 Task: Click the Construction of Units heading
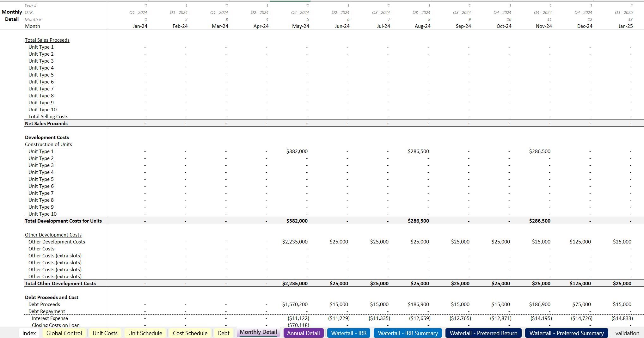click(x=48, y=144)
